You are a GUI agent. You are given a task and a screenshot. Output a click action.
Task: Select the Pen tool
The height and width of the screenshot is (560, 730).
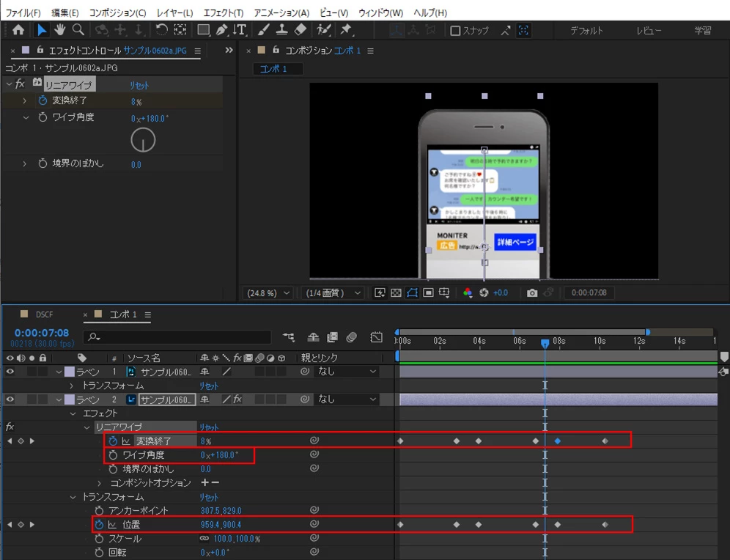[x=221, y=30]
